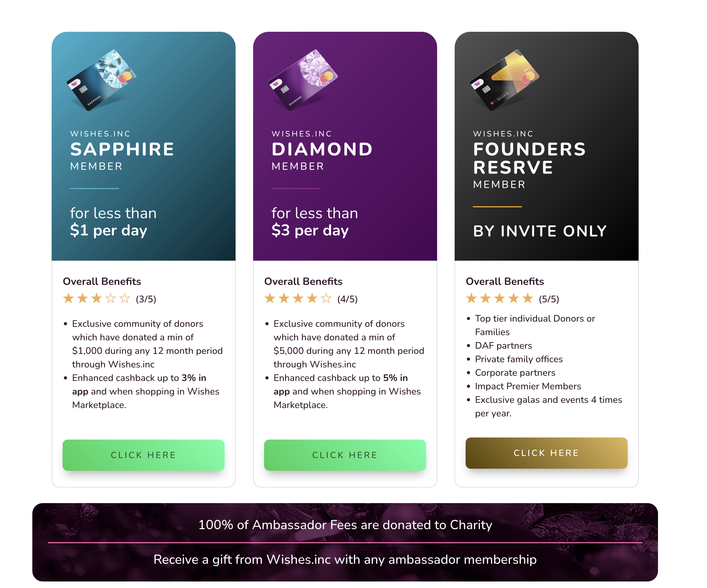Click the FOUNDERS RESRVE title
Image resolution: width=707 pixels, height=588 pixels.
pos(529,158)
